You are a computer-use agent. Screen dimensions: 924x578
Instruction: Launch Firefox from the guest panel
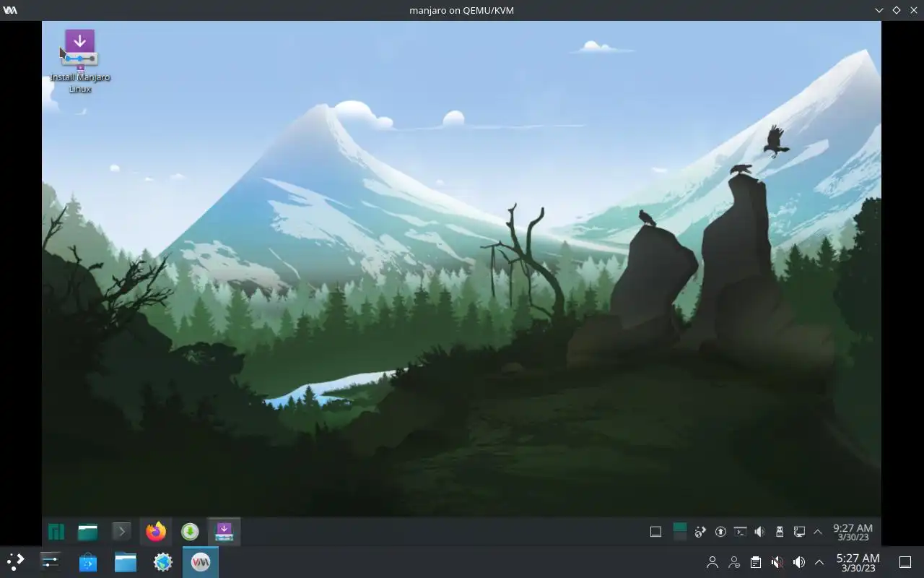156,532
